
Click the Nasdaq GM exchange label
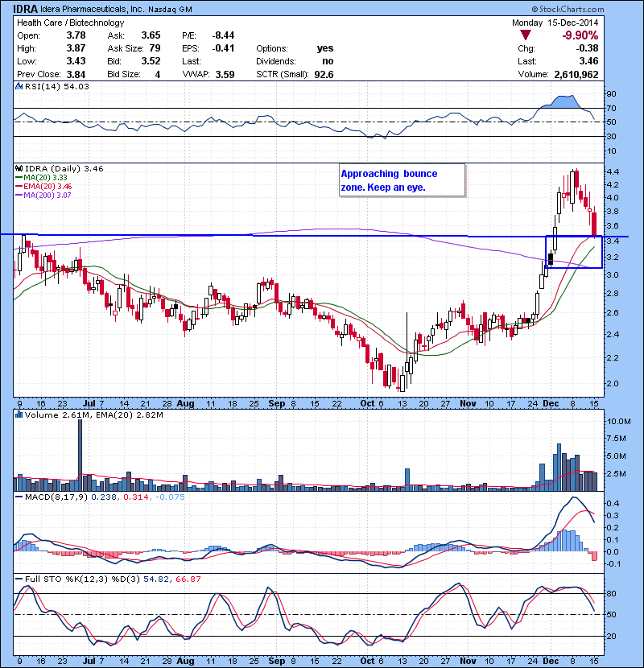coord(170,10)
